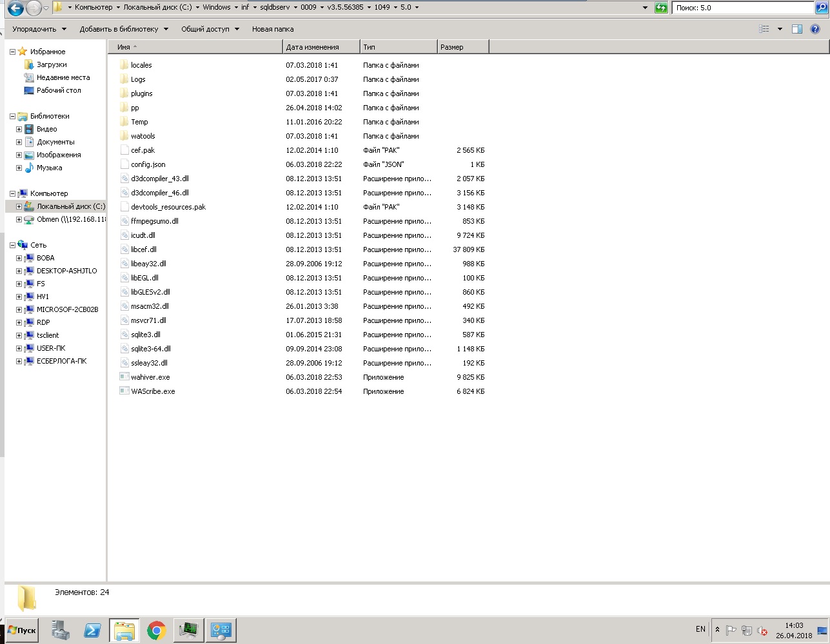Go to v3.5.56385 in the address breadcrumb
The width and height of the screenshot is (830, 644).
(x=345, y=8)
